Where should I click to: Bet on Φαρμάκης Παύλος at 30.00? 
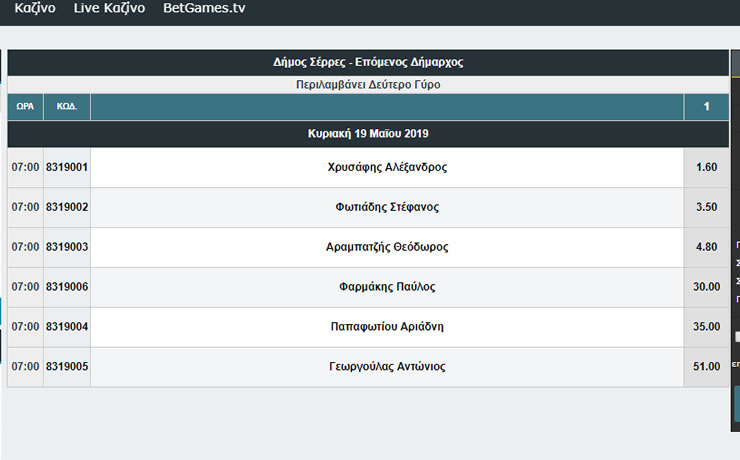(706, 287)
